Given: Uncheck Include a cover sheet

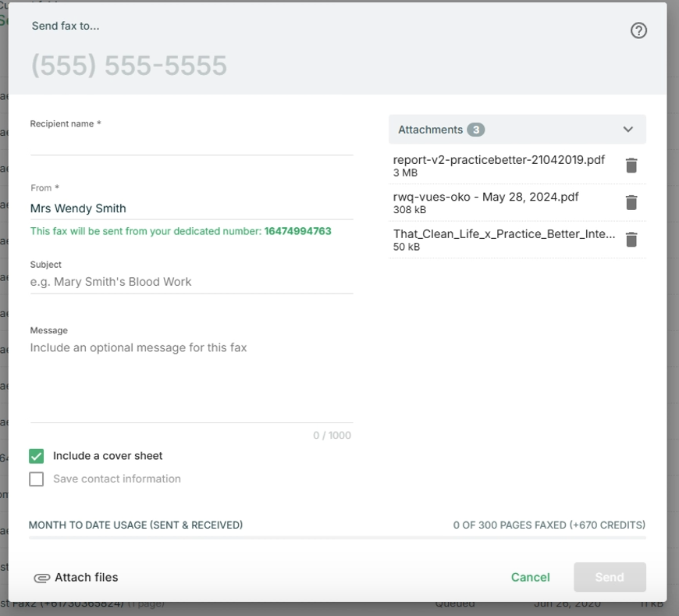Looking at the screenshot, I should (x=37, y=456).
